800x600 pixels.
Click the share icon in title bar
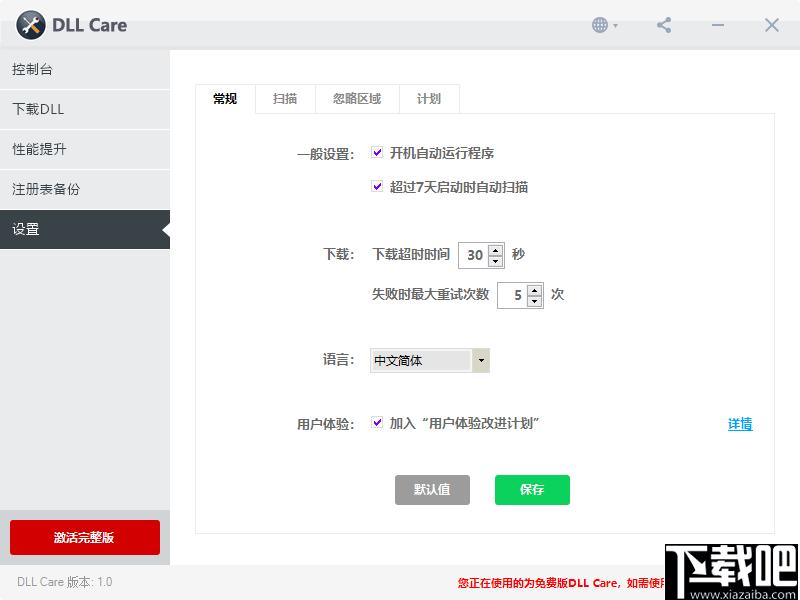click(x=664, y=25)
